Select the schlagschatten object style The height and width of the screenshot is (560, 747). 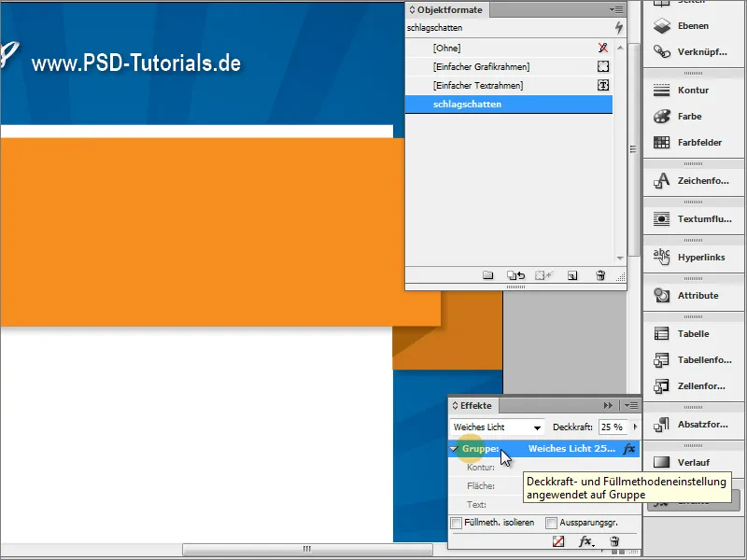(x=509, y=105)
